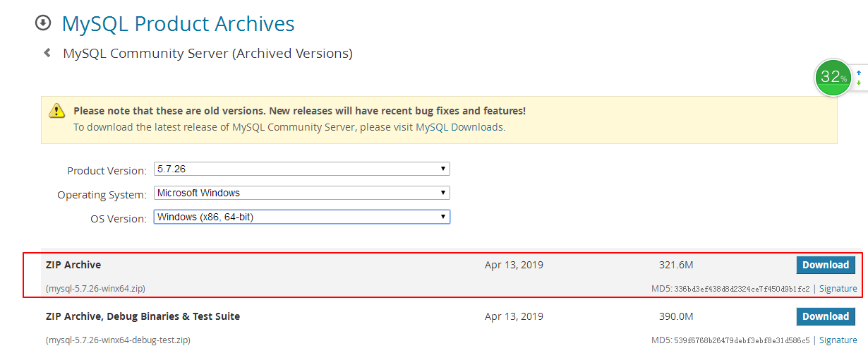Click the yellow warning triangle icon
Image resolution: width=868 pixels, height=358 pixels.
click(x=56, y=111)
